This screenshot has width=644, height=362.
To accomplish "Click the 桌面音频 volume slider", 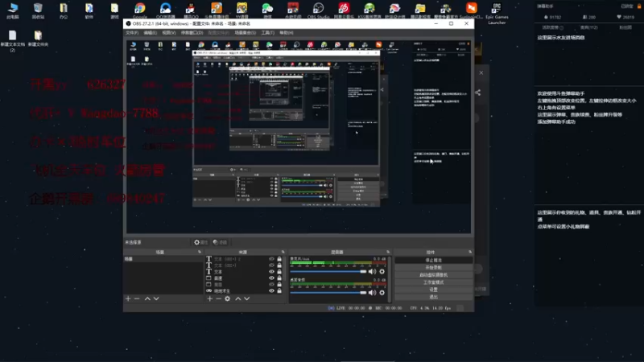I will [328, 293].
